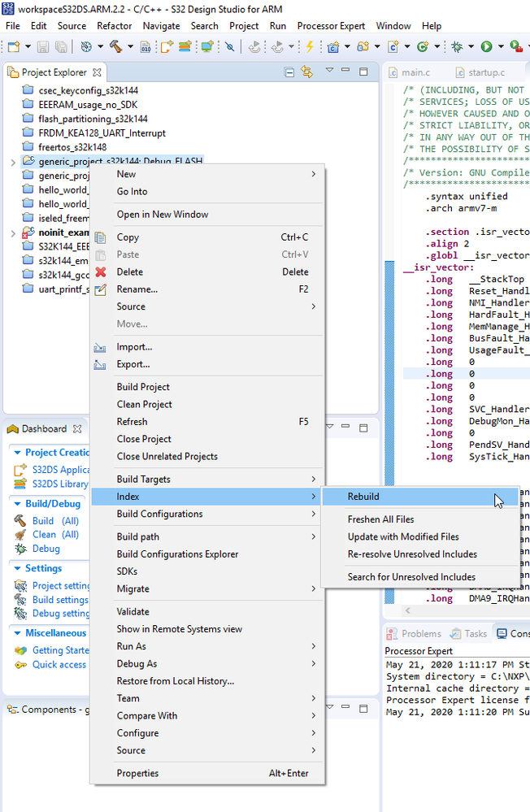
Task: Toggle Link with Editor in Project Explorer
Action: tap(307, 72)
